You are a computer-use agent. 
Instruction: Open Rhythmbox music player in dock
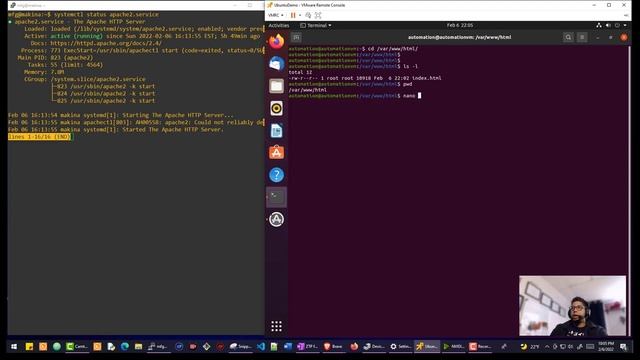(276, 108)
